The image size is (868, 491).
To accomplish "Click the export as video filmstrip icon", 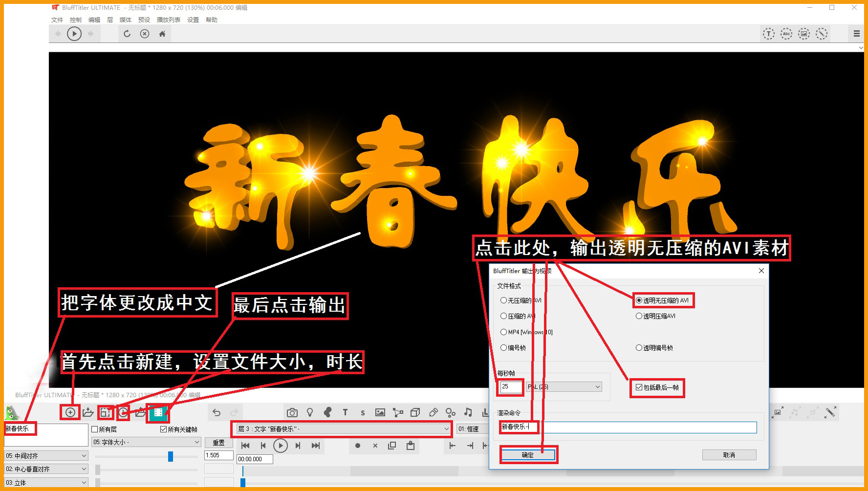I will pos(158,412).
